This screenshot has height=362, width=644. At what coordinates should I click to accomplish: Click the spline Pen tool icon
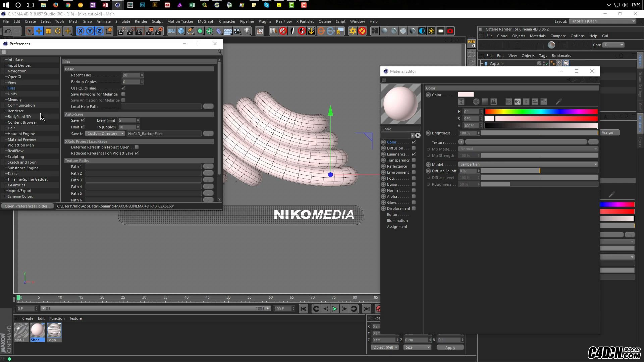[x=191, y=31]
